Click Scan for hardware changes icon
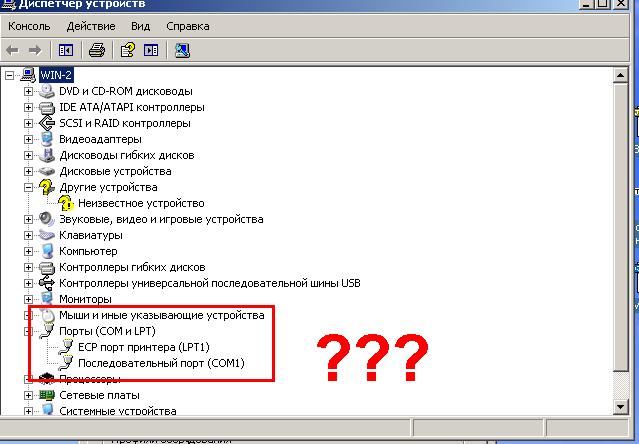 182,51
